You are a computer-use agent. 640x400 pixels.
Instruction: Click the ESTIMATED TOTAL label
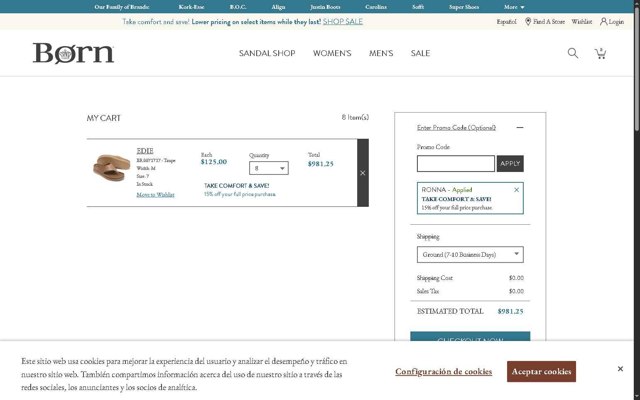coord(450,311)
